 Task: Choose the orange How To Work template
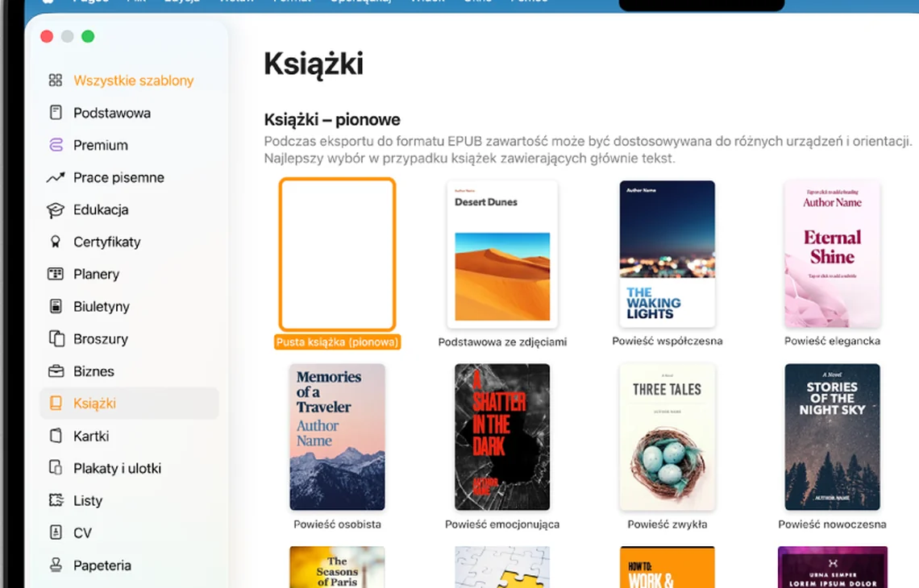point(667,567)
